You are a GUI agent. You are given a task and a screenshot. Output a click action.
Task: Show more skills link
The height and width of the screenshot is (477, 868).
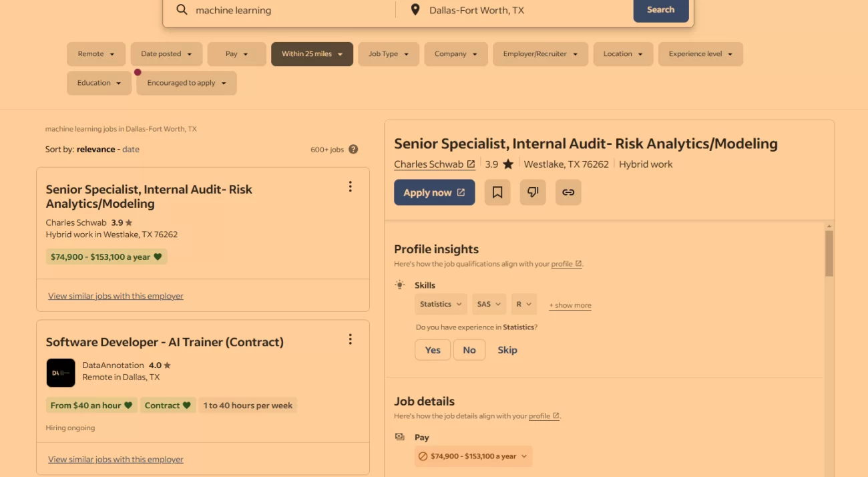(x=570, y=305)
